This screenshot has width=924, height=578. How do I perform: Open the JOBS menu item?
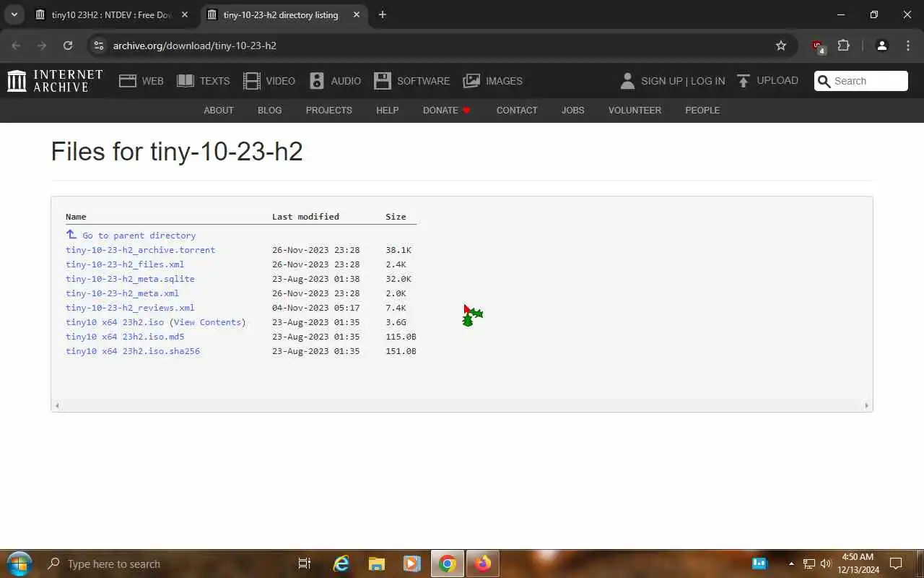tap(573, 111)
